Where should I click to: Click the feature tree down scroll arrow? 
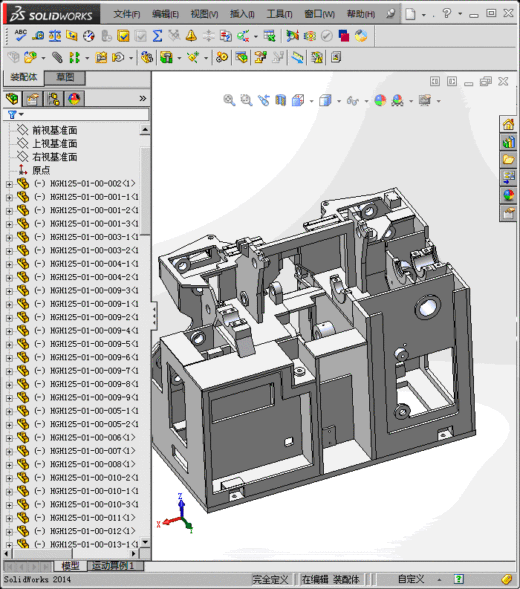(145, 542)
